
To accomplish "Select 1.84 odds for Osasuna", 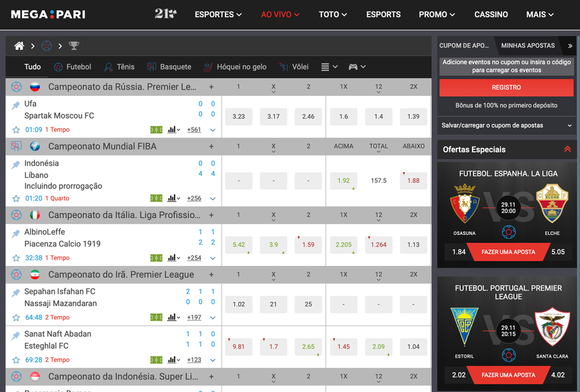I will coord(459,252).
